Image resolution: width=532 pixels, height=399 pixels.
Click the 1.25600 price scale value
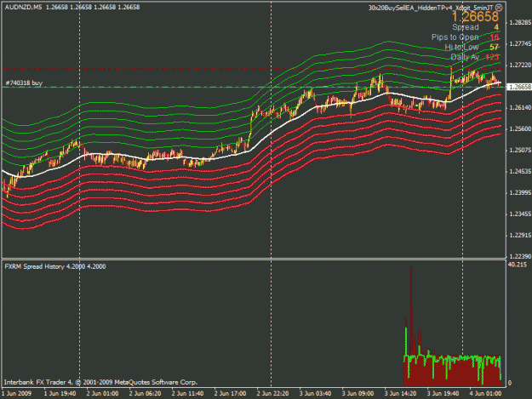[520, 128]
